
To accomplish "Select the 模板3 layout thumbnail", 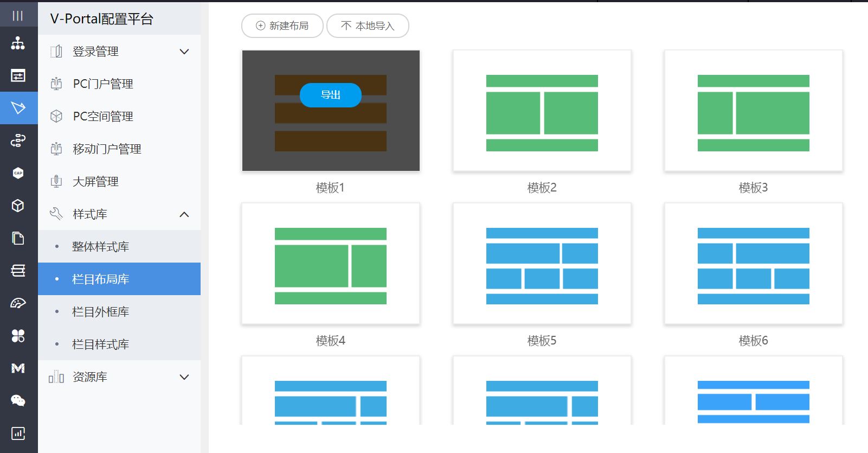I will point(753,111).
